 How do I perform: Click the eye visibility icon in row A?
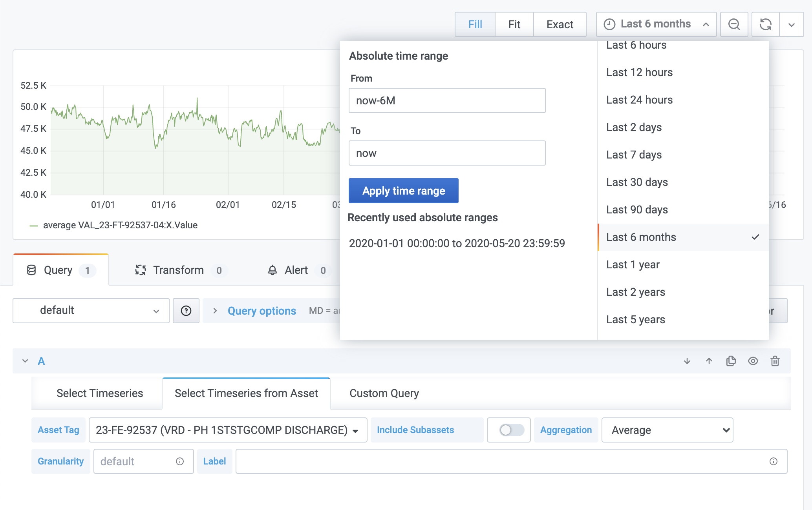coord(753,361)
